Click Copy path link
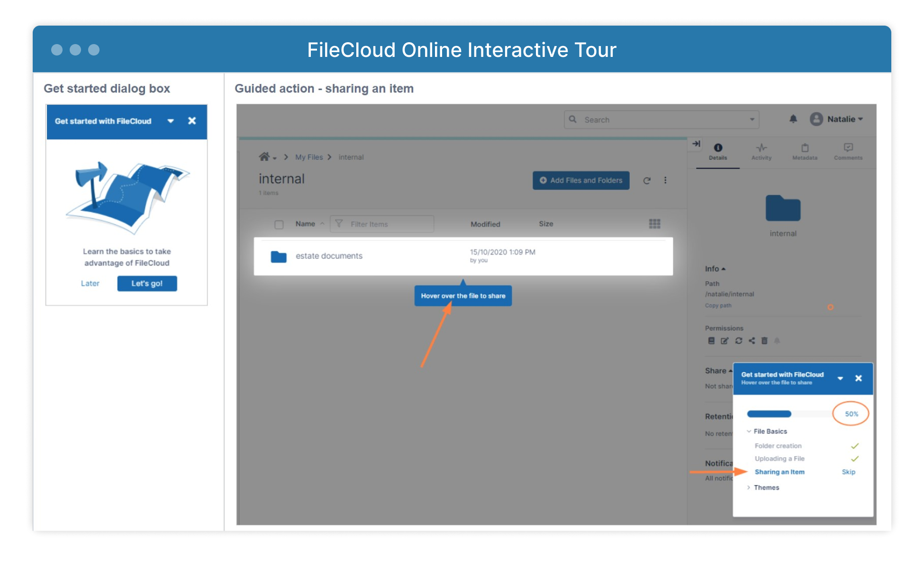Image resolution: width=924 pixels, height=569 pixels. [718, 305]
